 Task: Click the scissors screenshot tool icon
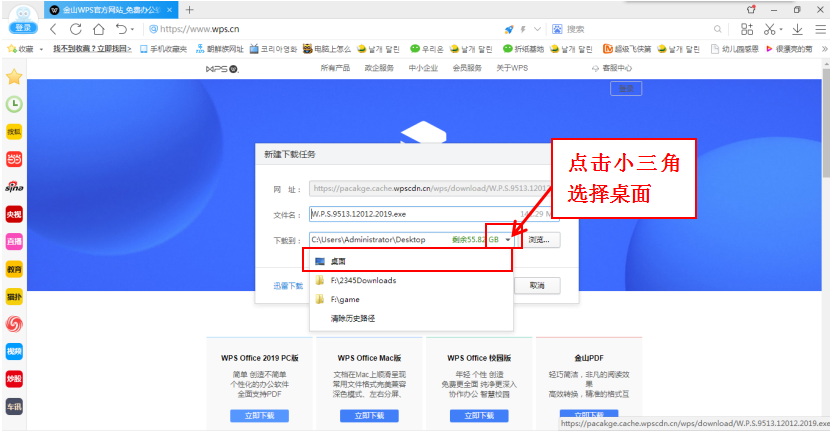(770, 29)
